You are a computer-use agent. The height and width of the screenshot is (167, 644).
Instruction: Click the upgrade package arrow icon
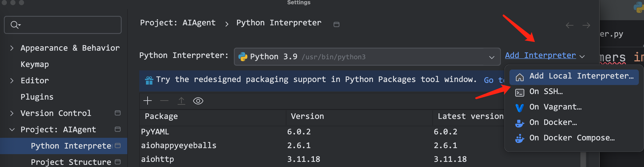tap(181, 101)
